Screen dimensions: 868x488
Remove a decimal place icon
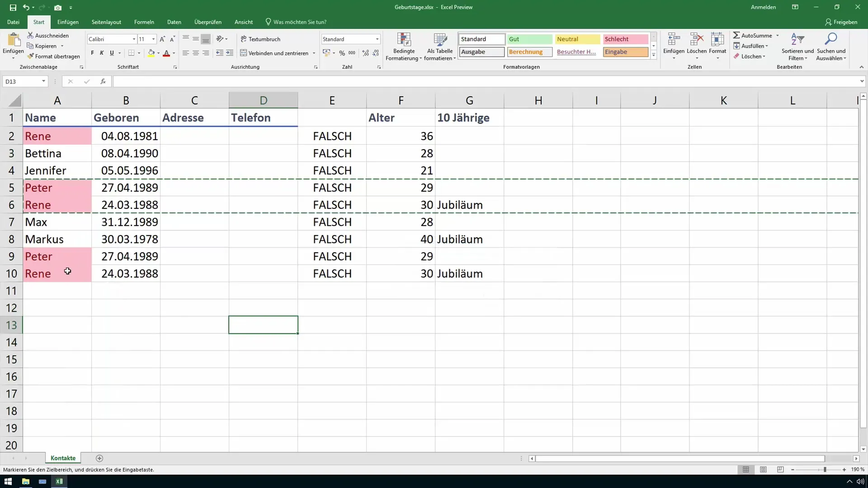click(x=376, y=53)
